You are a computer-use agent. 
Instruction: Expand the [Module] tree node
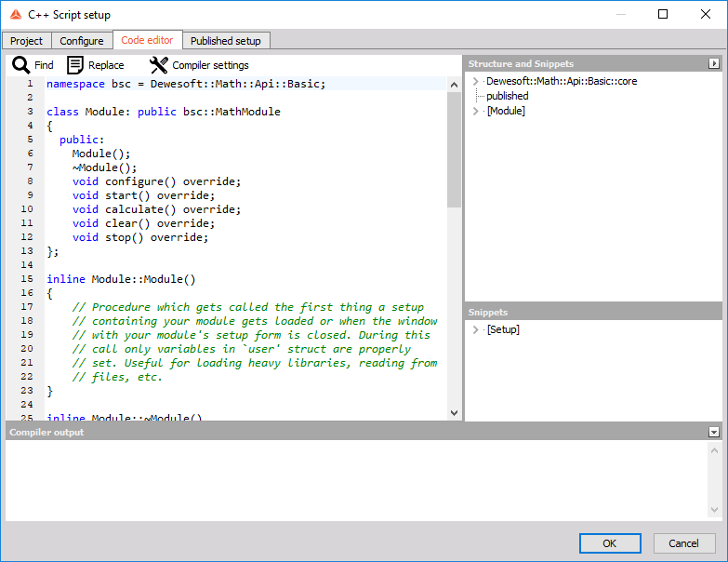[475, 111]
